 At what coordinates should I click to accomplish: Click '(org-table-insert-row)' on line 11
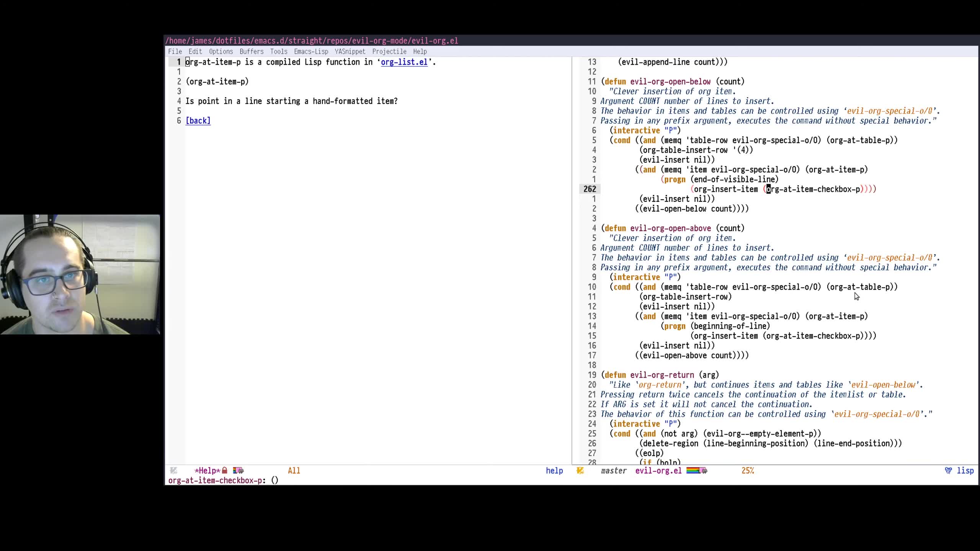(686, 297)
